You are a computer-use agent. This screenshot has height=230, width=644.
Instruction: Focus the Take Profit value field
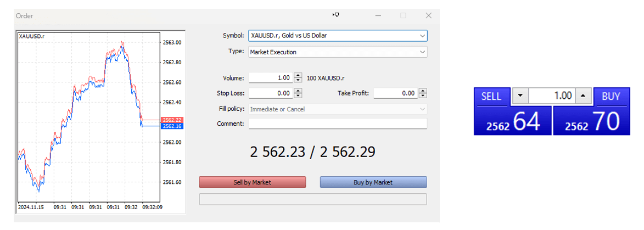(x=395, y=93)
